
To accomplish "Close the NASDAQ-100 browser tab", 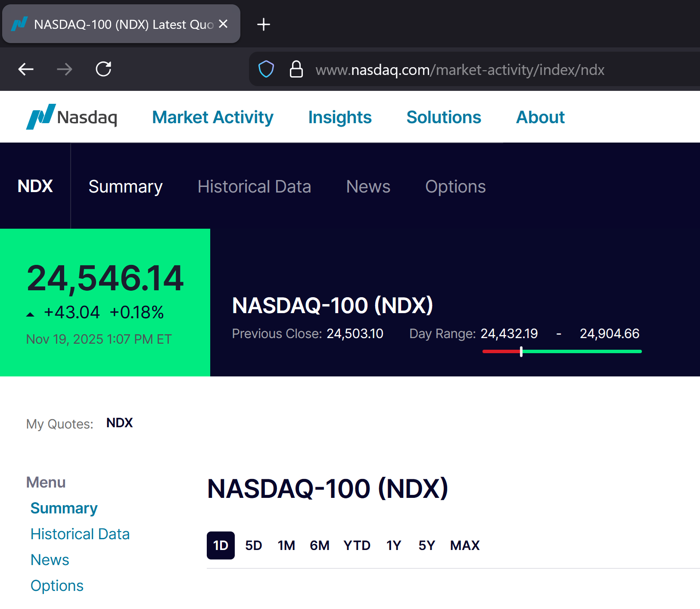I will (223, 24).
